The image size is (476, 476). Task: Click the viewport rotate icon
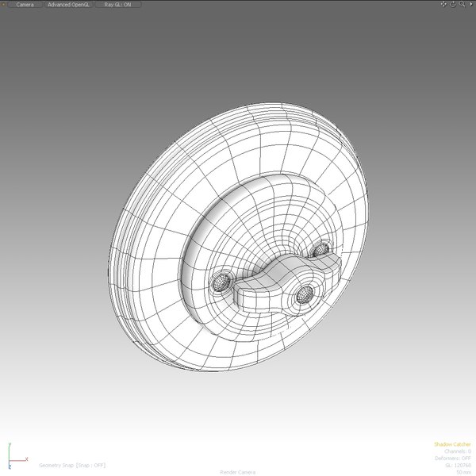pyautogui.click(x=453, y=4)
